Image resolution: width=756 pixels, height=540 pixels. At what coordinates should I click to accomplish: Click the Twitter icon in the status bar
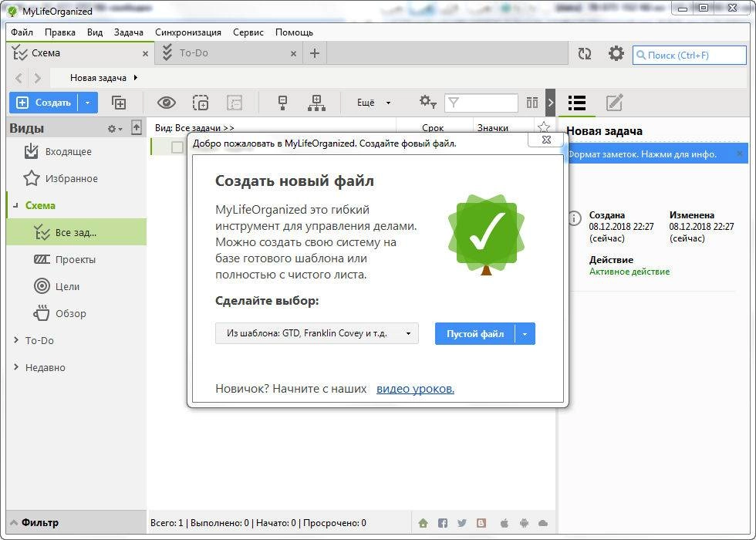tap(462, 523)
